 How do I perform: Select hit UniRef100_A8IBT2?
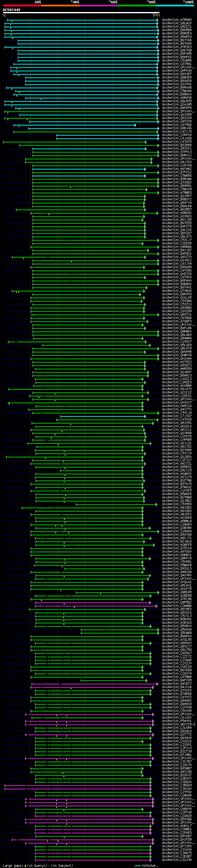point(177,684)
